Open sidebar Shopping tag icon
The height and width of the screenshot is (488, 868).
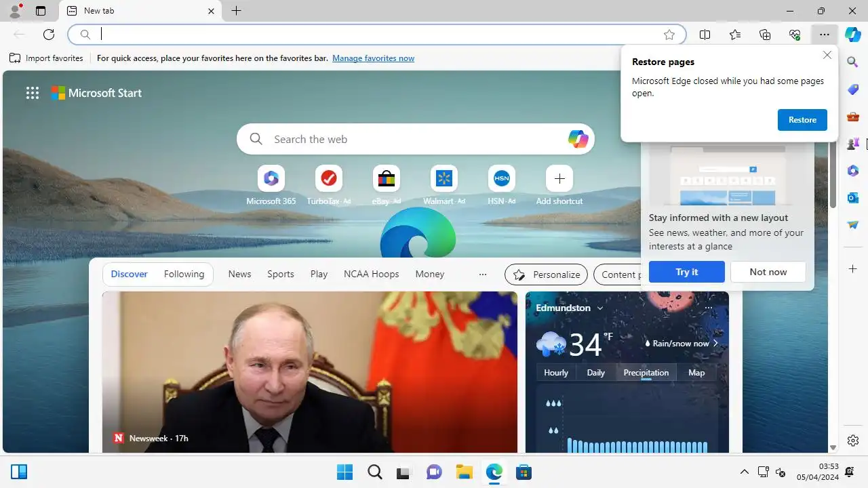tap(853, 89)
